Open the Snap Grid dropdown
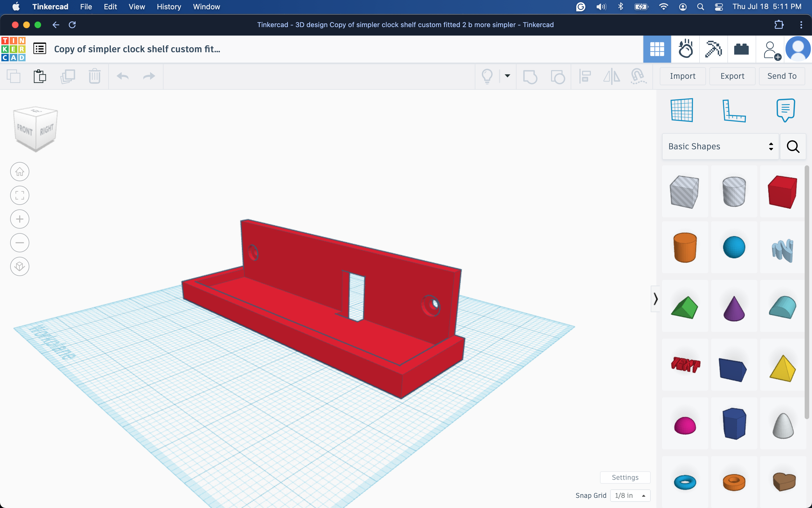The height and width of the screenshot is (508, 812). pos(630,495)
